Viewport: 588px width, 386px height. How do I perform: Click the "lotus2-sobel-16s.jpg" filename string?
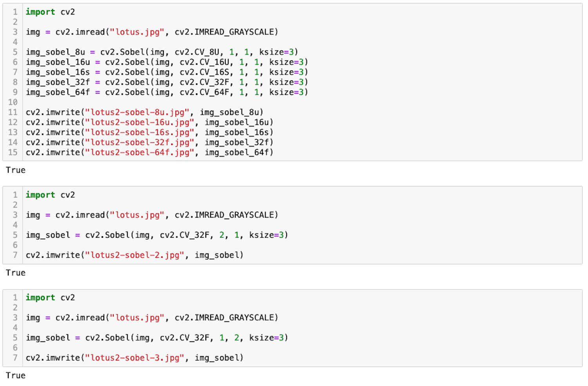(x=140, y=132)
